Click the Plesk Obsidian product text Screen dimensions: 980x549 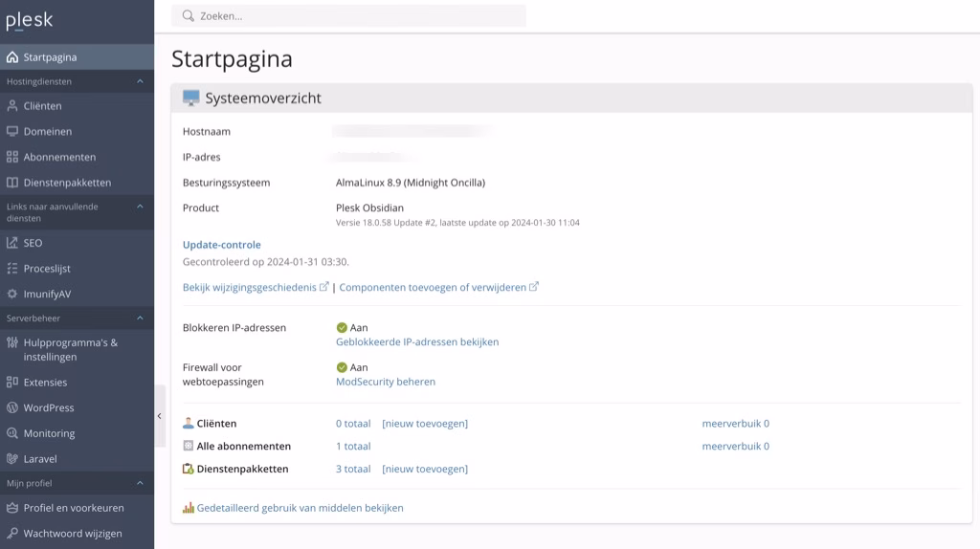tap(369, 208)
